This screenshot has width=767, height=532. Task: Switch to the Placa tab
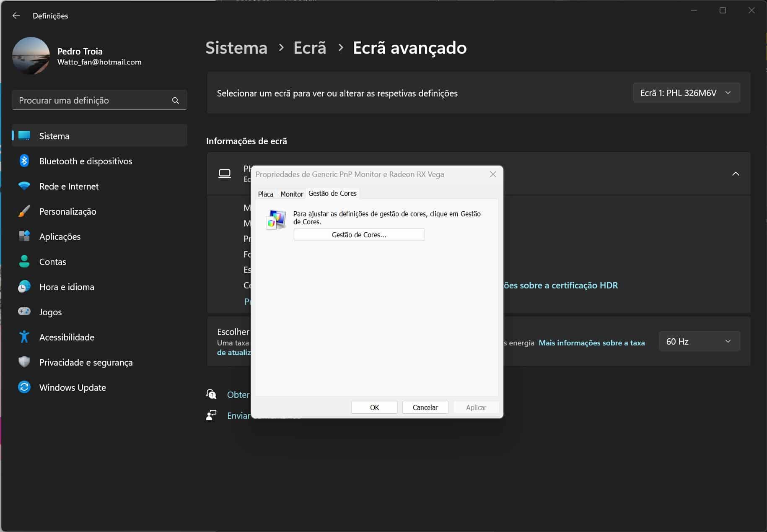coord(265,194)
